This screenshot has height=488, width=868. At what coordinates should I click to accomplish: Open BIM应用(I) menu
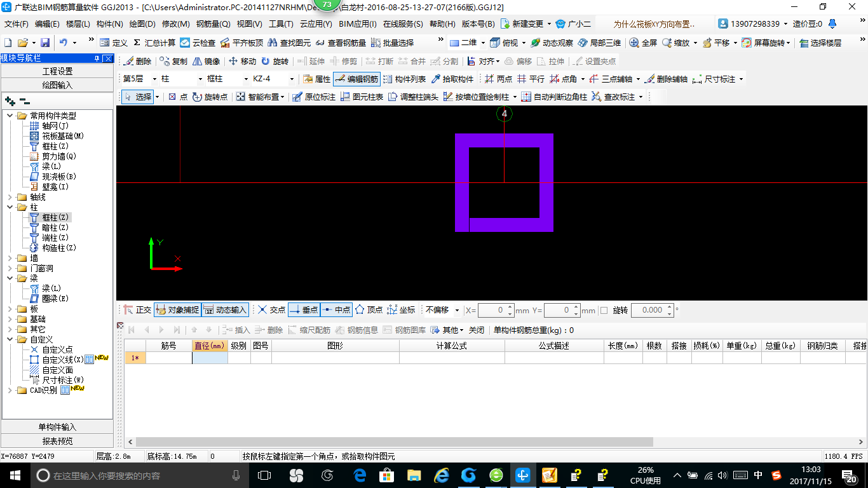tap(358, 24)
